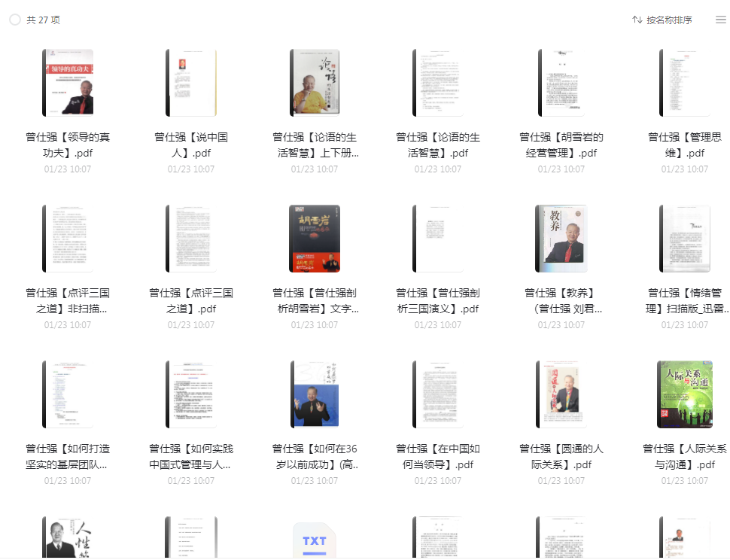Open 曾仕强【人际关系与沟通】.pdf green cover
The width and height of the screenshot is (730, 560).
coord(685,394)
